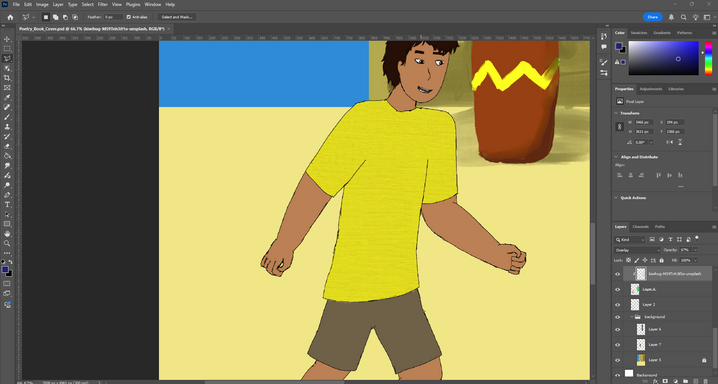
Task: Hide Layer 7 visibility eye
Action: (617, 345)
